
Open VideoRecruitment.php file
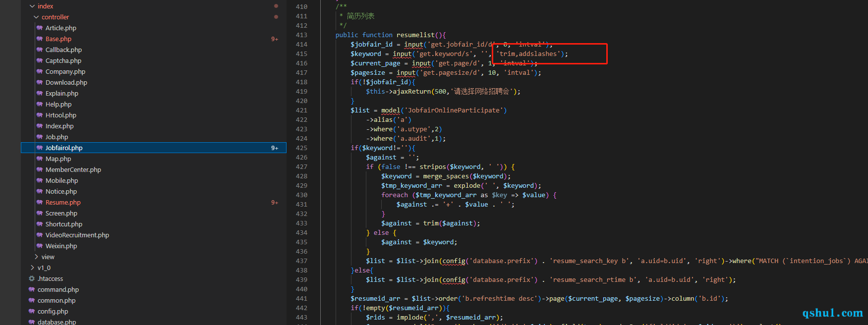tap(77, 235)
